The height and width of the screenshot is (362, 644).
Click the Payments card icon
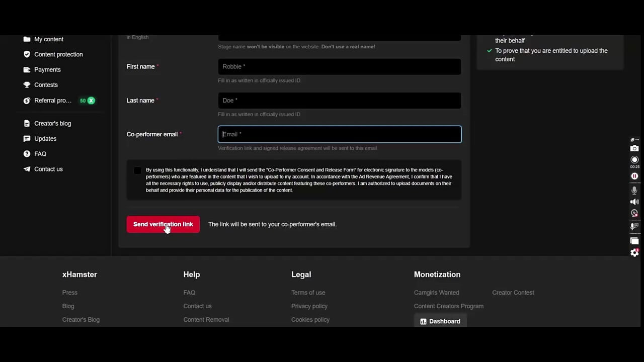tap(27, 70)
